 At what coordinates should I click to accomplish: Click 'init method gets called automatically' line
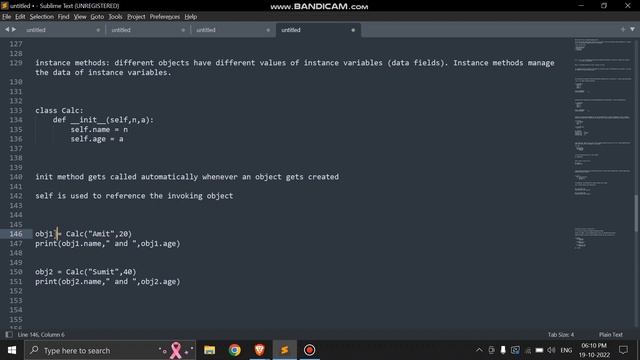click(x=187, y=177)
